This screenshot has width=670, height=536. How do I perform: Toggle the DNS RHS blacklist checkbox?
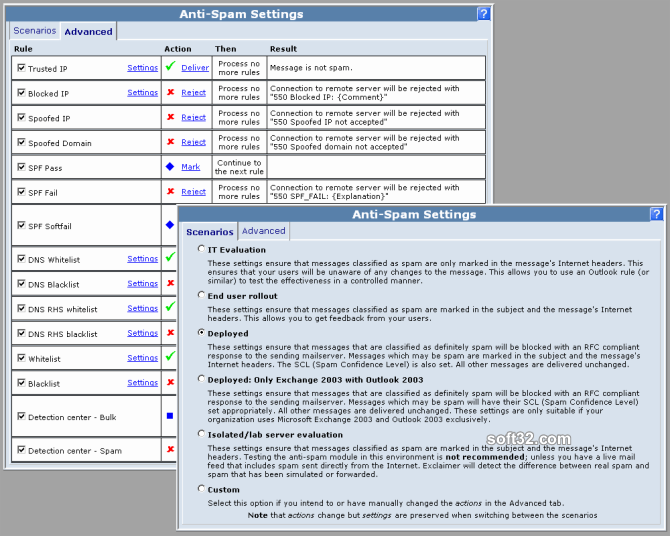click(21, 333)
